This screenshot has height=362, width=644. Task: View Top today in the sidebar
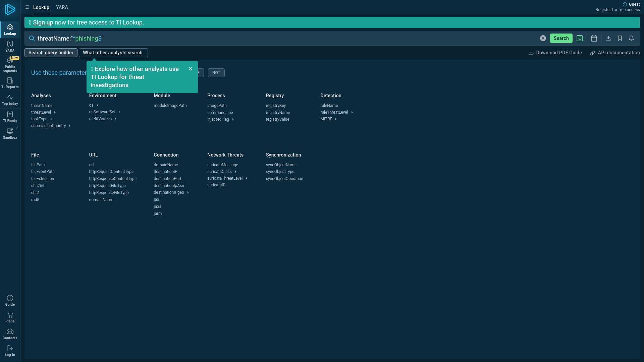tap(10, 99)
